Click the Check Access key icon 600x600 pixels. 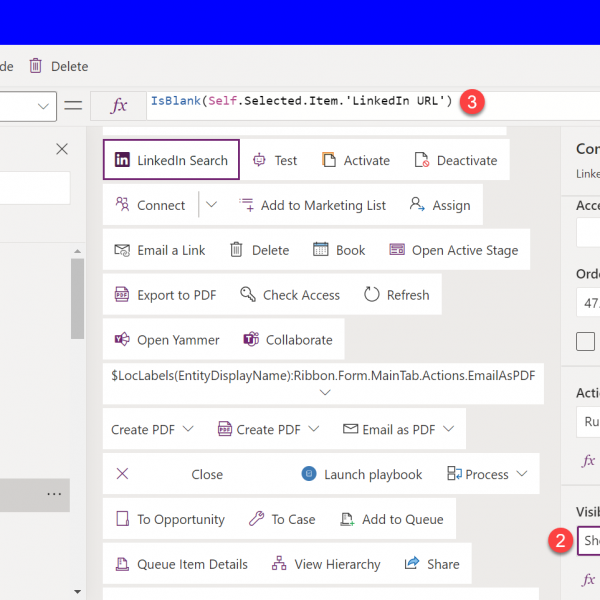248,294
